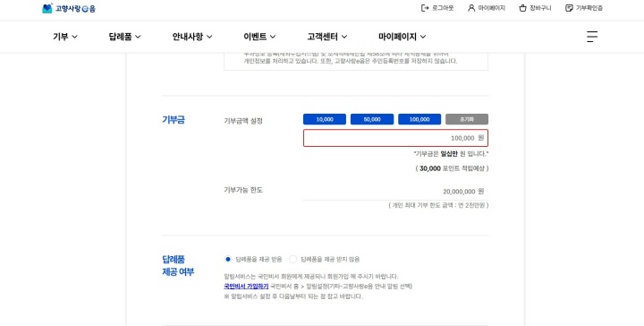Screen dimensions: 644x326
Task: Click the 장바구니 text link
Action: point(540,8)
